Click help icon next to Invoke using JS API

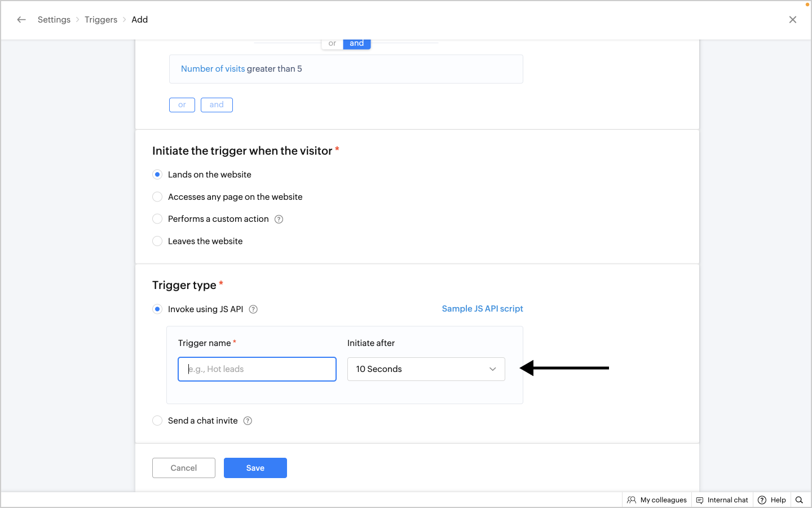(253, 309)
